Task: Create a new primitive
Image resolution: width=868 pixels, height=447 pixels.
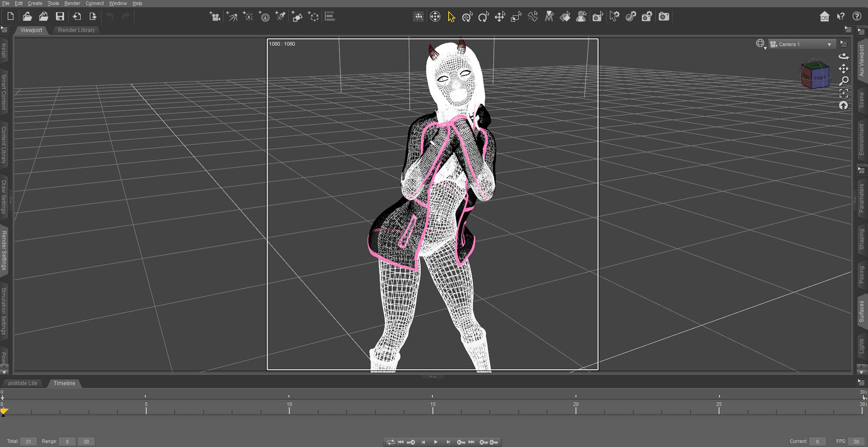Action: [x=297, y=17]
